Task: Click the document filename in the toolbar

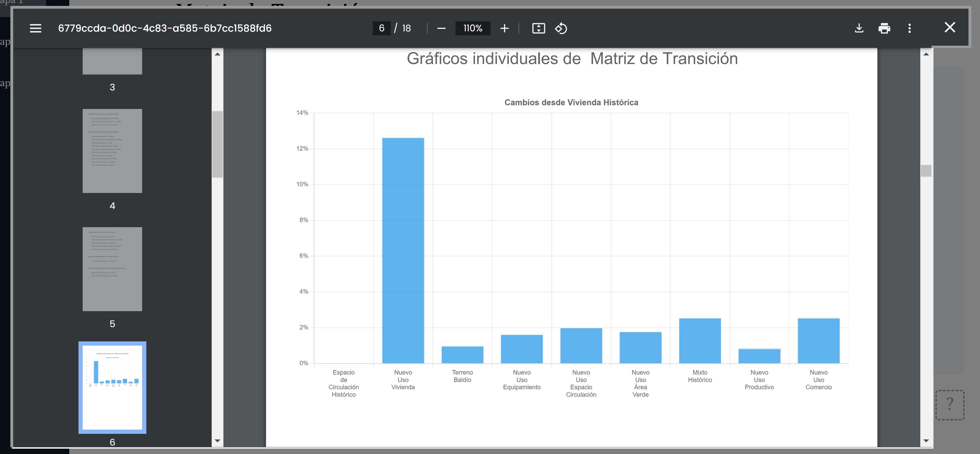Action: click(x=165, y=28)
